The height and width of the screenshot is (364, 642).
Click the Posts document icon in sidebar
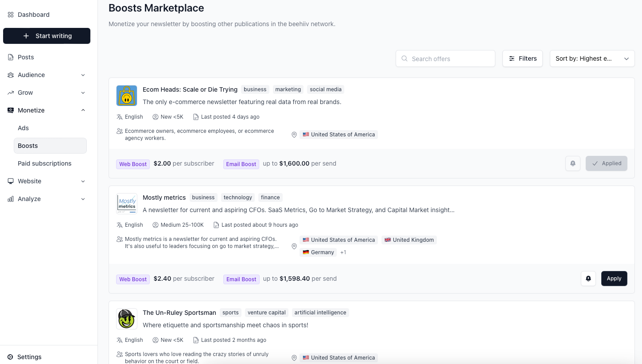click(x=11, y=57)
